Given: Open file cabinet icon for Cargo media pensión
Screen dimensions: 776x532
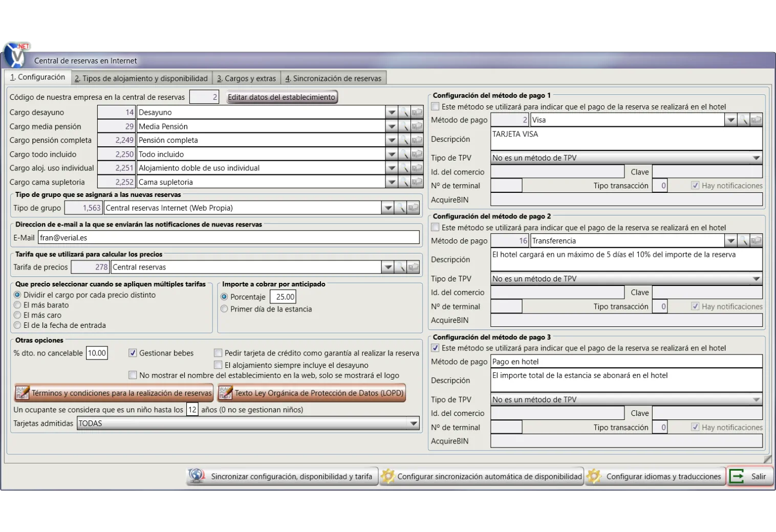Looking at the screenshot, I should point(417,126).
